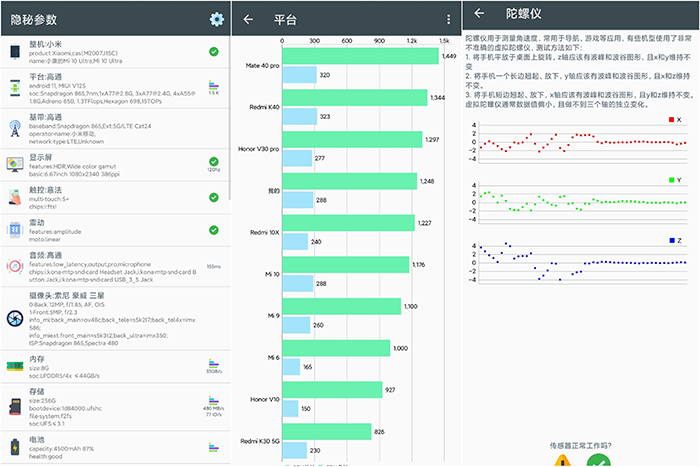Go back from the 陀螺仪 screen
This screenshot has width=700, height=467.
(x=480, y=14)
